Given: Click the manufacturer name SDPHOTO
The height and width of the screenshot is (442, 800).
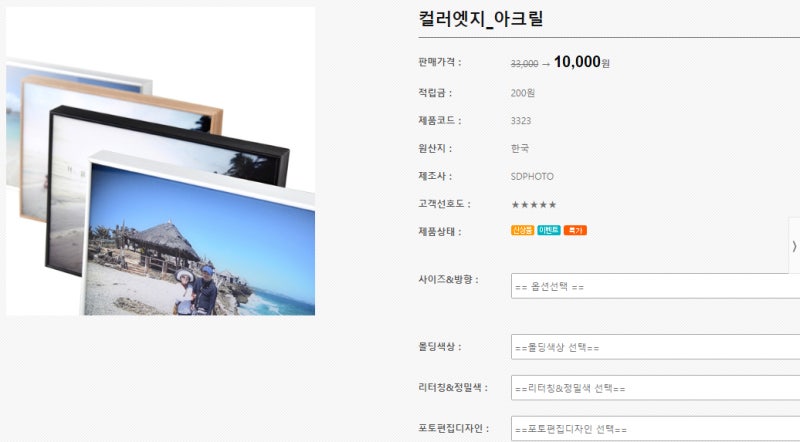Looking at the screenshot, I should click(x=532, y=177).
